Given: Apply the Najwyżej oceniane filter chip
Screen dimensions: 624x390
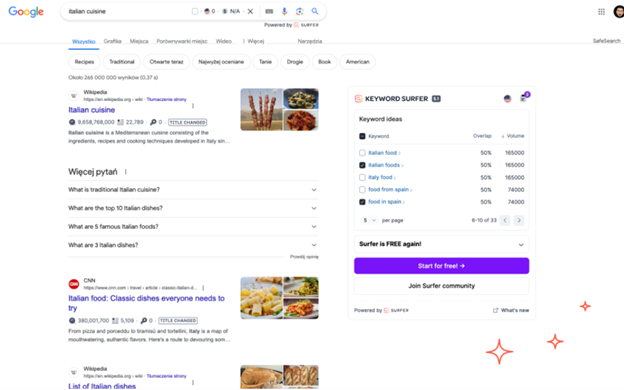Looking at the screenshot, I should coord(221,62).
